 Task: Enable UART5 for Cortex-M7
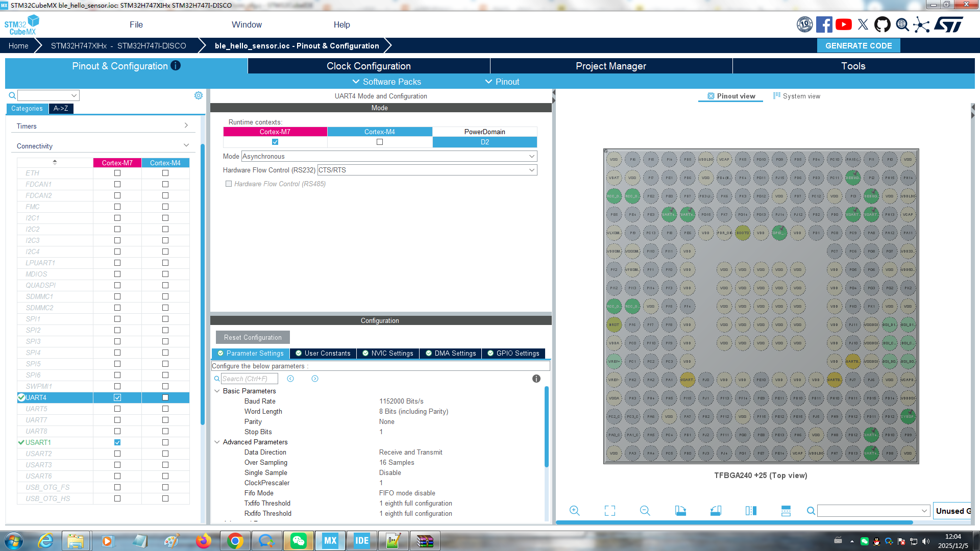(117, 409)
